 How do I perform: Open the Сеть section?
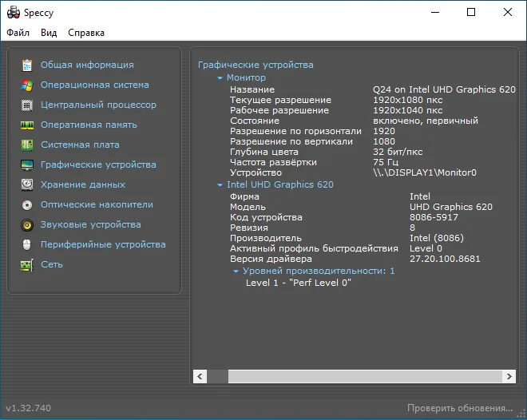[x=52, y=264]
